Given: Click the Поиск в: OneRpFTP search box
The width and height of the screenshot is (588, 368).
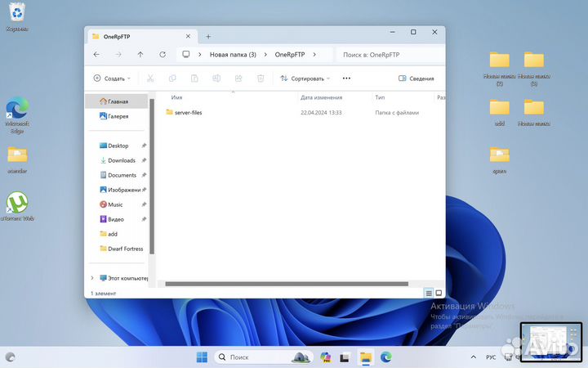Looking at the screenshot, I should click(x=390, y=55).
